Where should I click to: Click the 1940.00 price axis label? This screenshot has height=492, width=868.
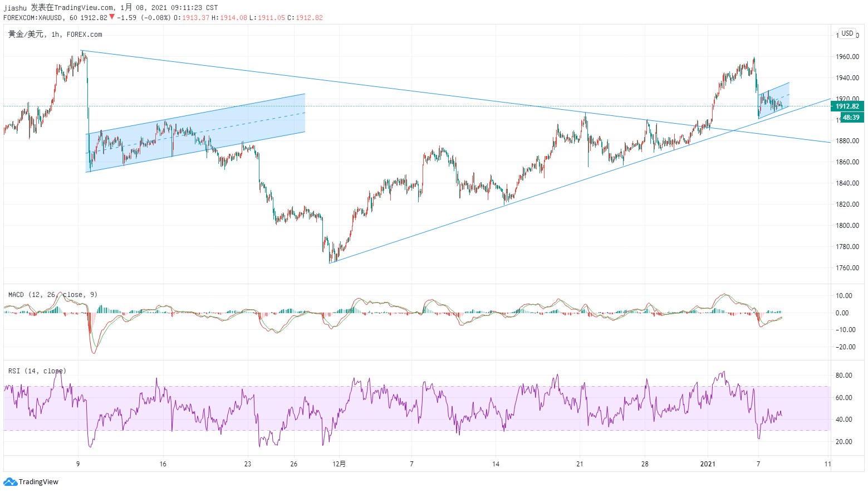(x=847, y=78)
